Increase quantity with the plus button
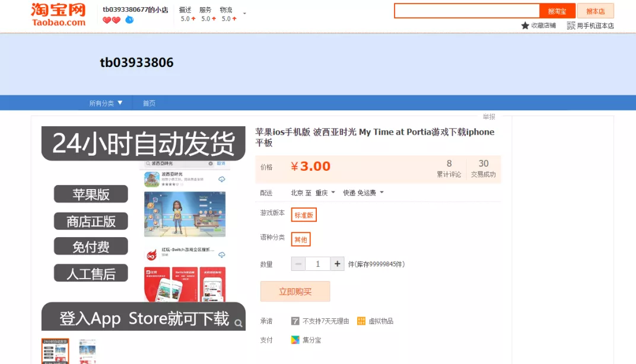Screen dimensions: 636x364 pyautogui.click(x=337, y=264)
